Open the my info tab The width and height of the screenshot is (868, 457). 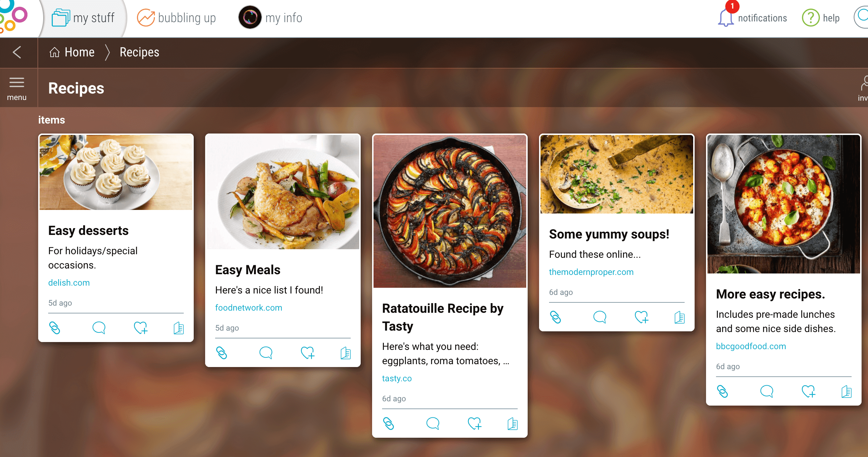pyautogui.click(x=270, y=17)
